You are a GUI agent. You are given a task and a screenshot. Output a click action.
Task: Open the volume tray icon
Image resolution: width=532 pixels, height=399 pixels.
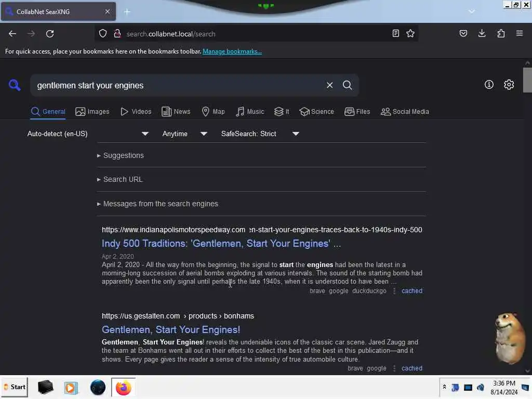click(x=481, y=387)
